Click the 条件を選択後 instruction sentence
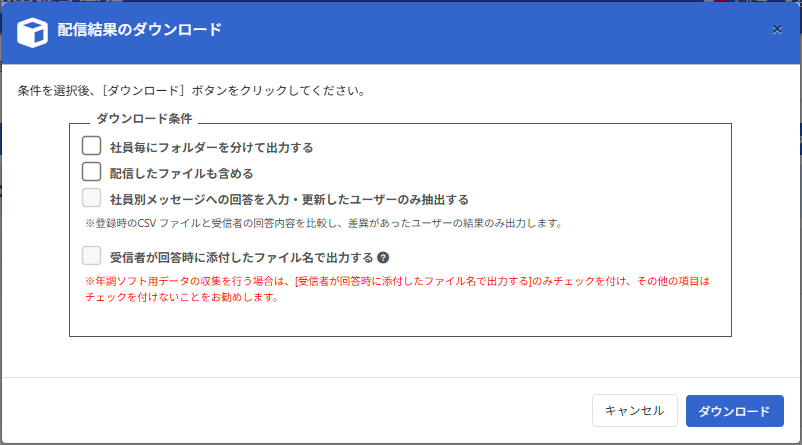 [190, 90]
